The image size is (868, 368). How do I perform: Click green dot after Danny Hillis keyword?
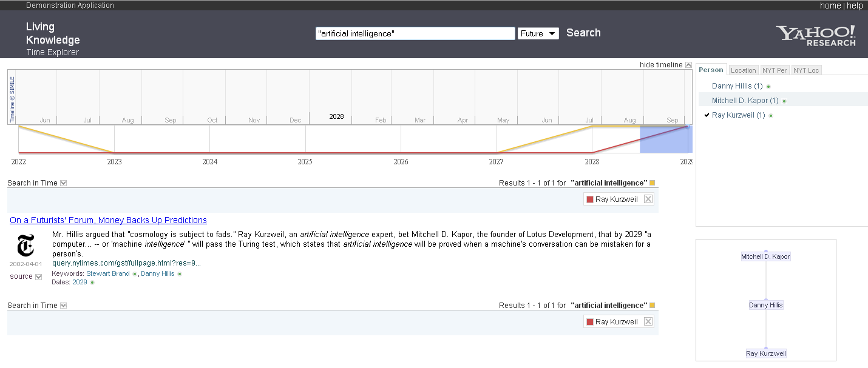180,274
